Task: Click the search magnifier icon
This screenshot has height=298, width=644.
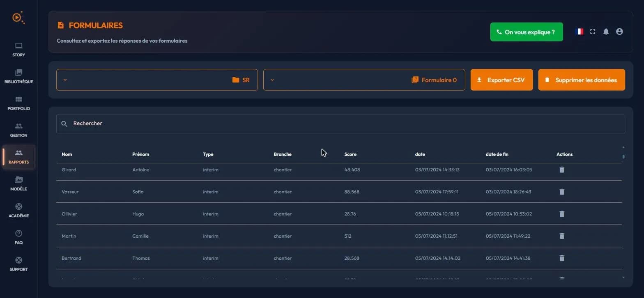Action: [64, 124]
